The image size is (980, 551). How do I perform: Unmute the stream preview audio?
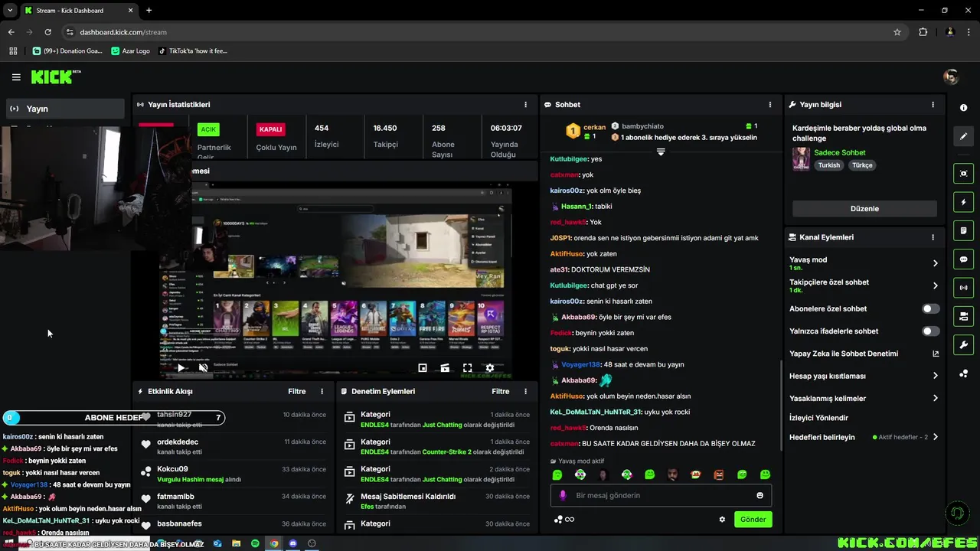coord(203,368)
